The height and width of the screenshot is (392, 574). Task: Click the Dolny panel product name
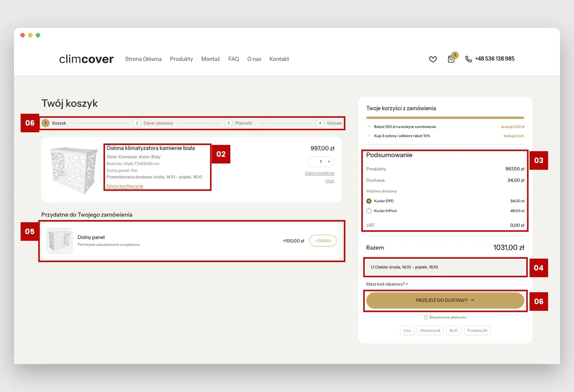[x=91, y=237]
